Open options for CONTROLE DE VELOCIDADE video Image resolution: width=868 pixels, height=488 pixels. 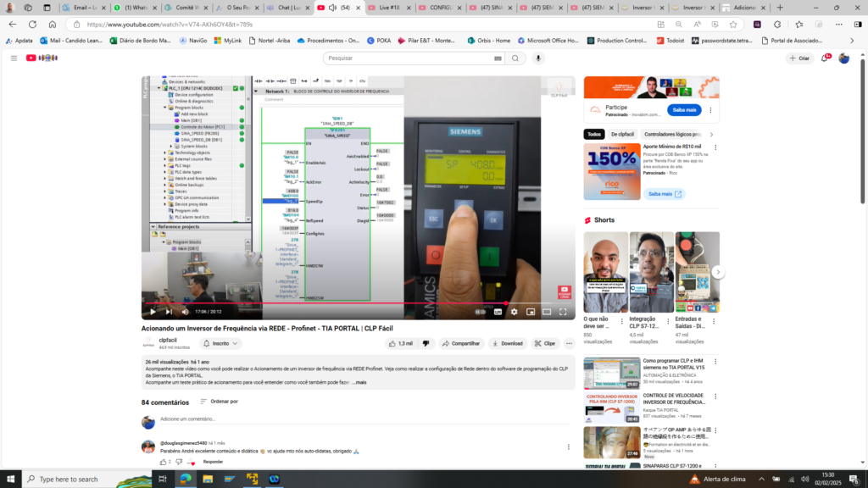point(715,396)
